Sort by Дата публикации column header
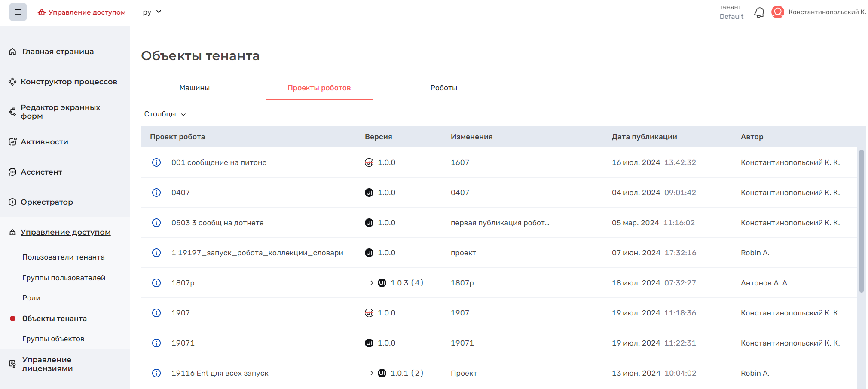The height and width of the screenshot is (389, 868). (x=644, y=137)
